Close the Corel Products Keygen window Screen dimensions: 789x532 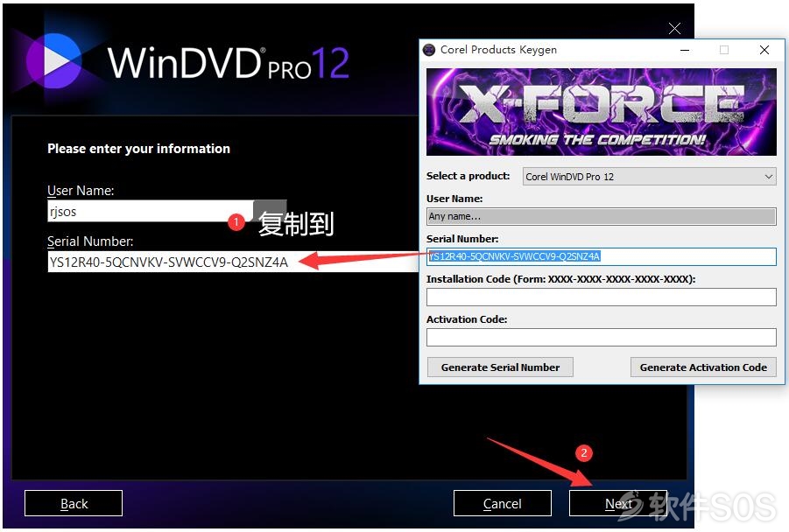[764, 50]
